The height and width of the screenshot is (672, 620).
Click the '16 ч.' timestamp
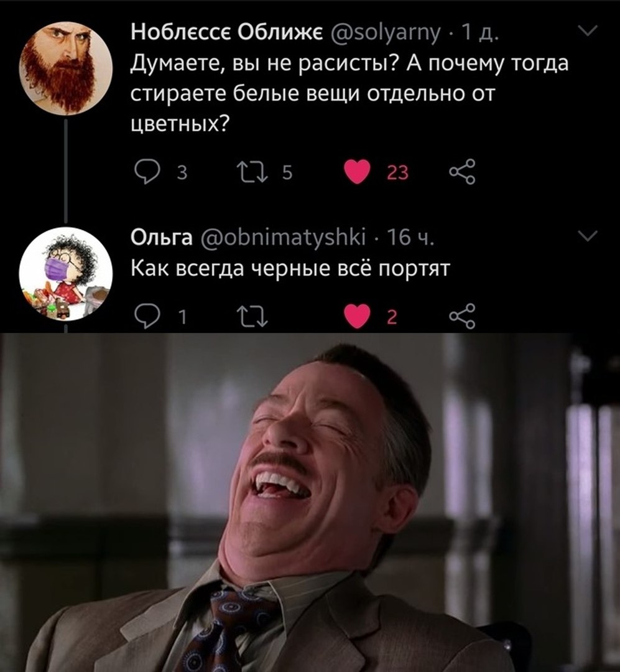point(410,238)
